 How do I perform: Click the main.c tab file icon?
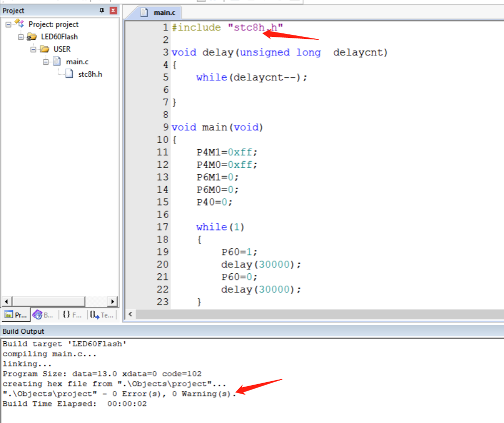(x=144, y=12)
